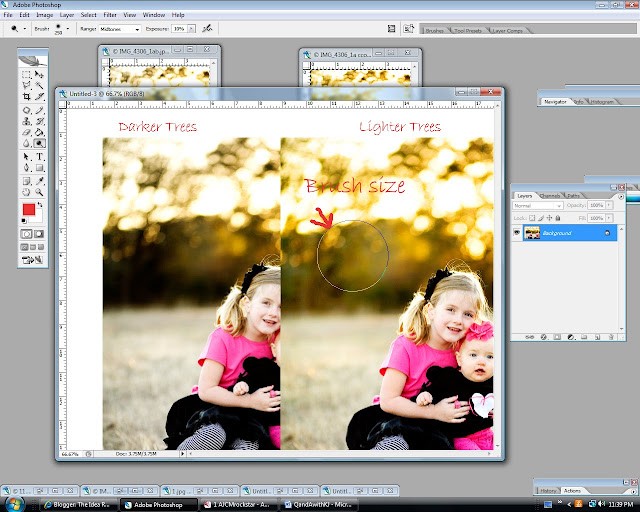
Task: Open the Filter menu
Action: click(x=110, y=15)
